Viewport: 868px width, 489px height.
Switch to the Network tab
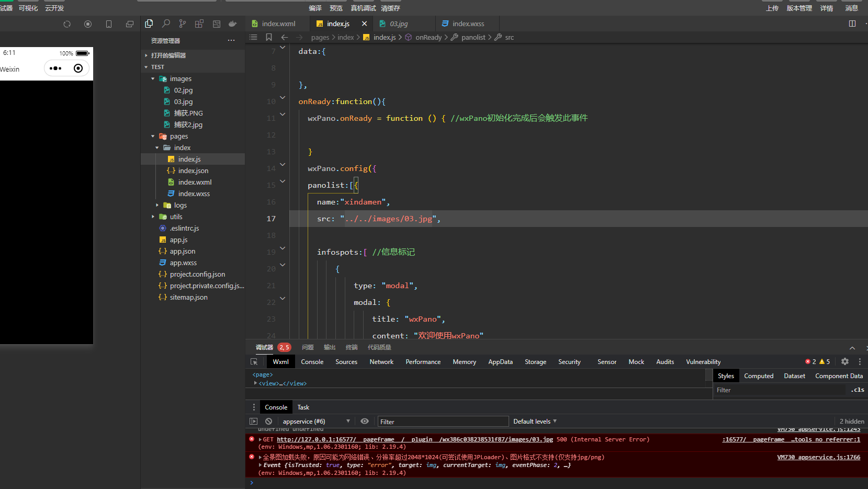tap(381, 362)
